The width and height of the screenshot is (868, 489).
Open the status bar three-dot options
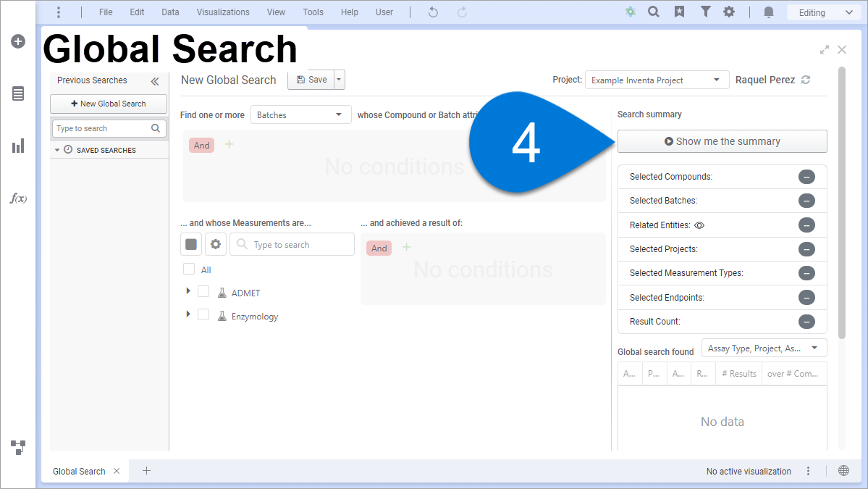click(x=808, y=471)
